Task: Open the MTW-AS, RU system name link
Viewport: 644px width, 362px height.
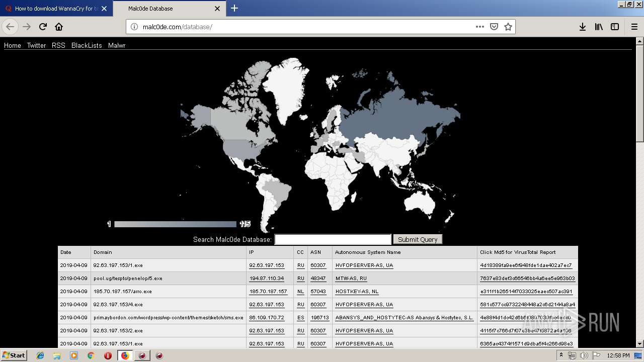Action: pyautogui.click(x=351, y=278)
